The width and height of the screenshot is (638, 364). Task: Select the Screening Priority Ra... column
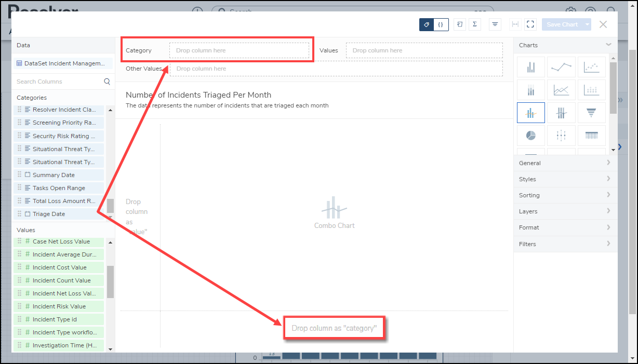(59, 123)
